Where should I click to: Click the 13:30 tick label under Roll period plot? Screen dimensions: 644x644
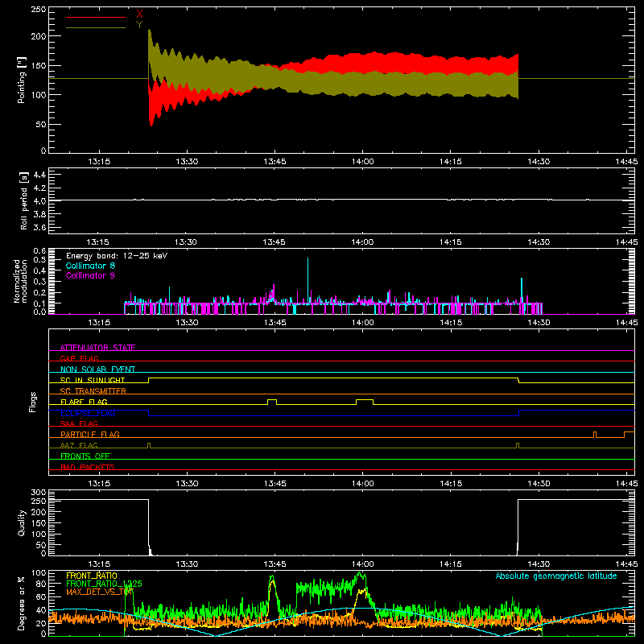point(187,242)
